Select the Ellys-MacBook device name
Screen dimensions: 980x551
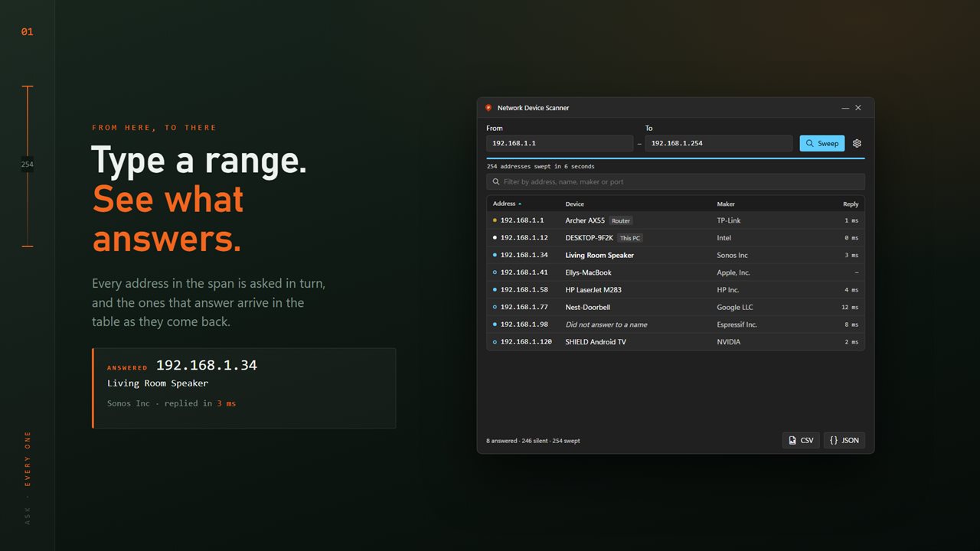[588, 272]
